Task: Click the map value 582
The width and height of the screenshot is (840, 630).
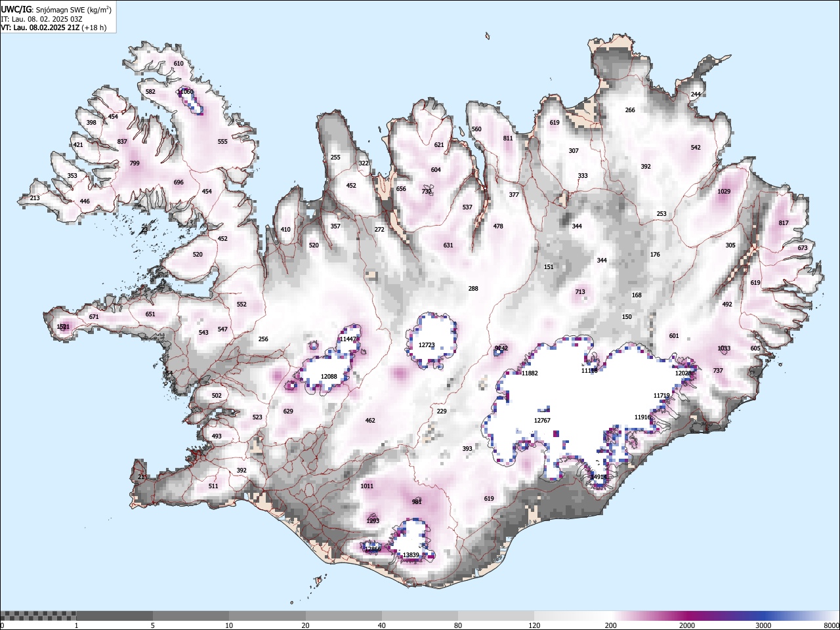Action: coord(150,92)
